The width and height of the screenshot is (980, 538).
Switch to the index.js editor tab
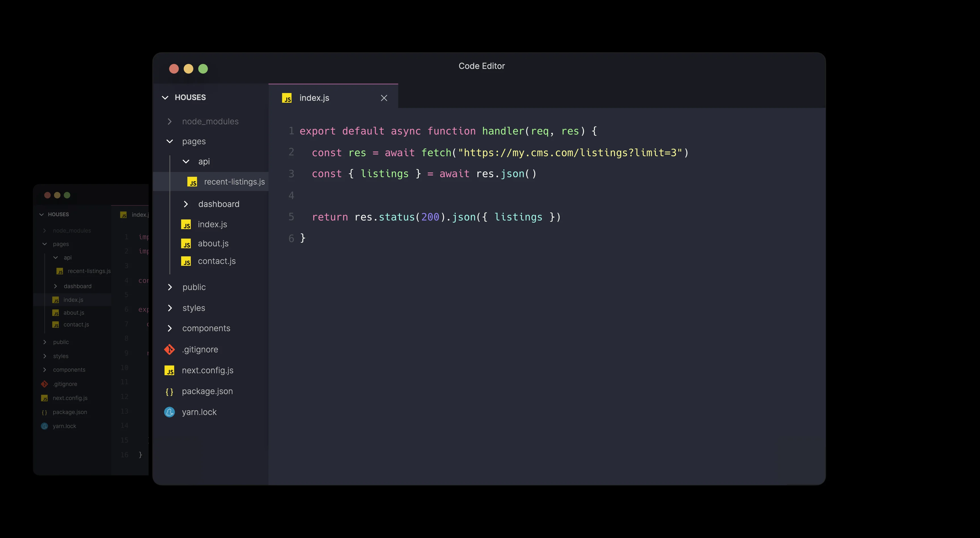tap(314, 98)
